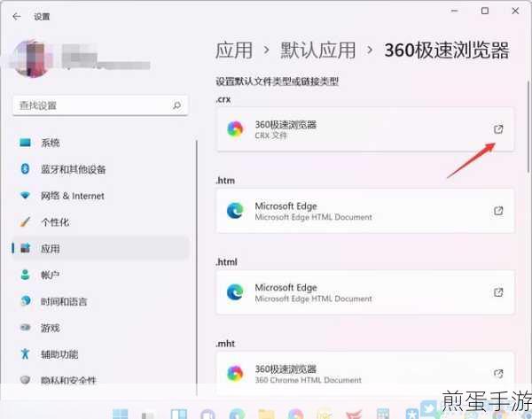Maximize the Settings window
Viewport: 532px width, 419px height.
point(485,11)
